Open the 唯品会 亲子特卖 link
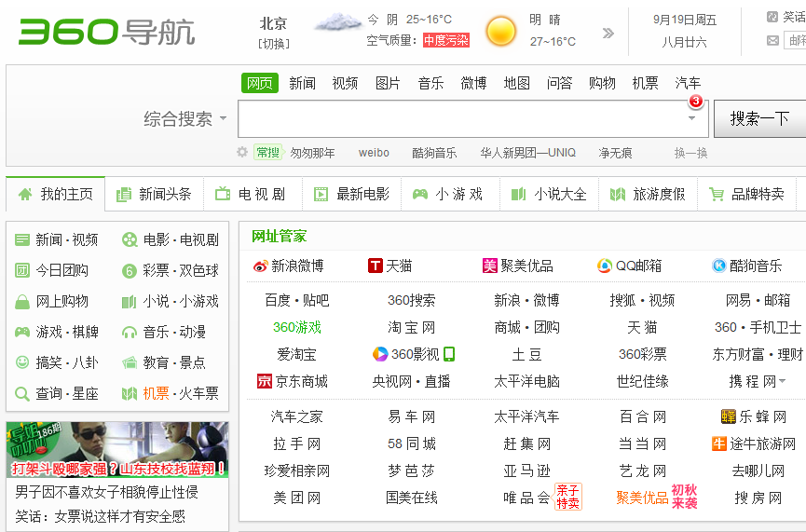Image resolution: width=806 pixels, height=532 pixels. click(541, 497)
